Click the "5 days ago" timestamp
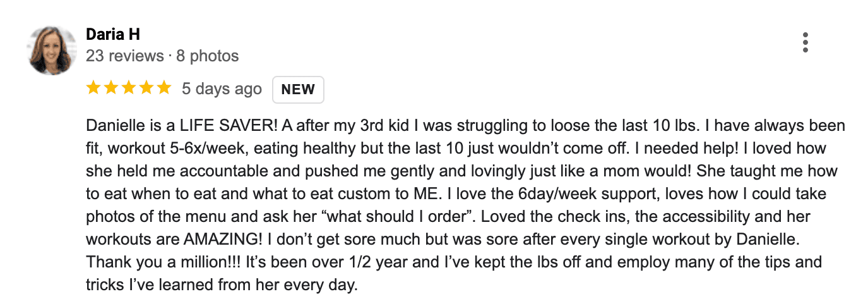Screen dimensions: 868x306 click(222, 89)
